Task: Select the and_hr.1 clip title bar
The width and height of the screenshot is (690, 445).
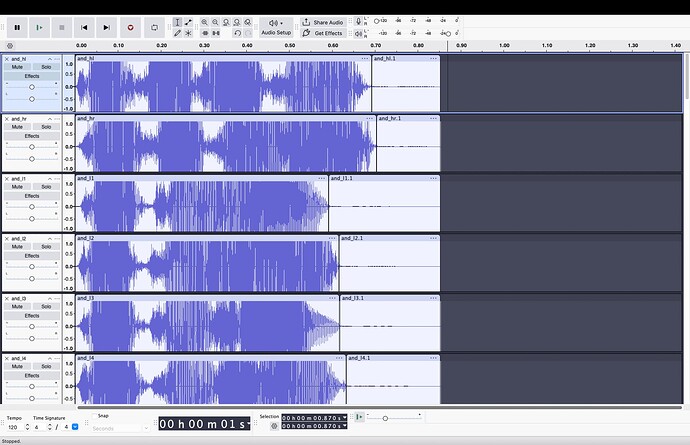Action: click(408, 118)
